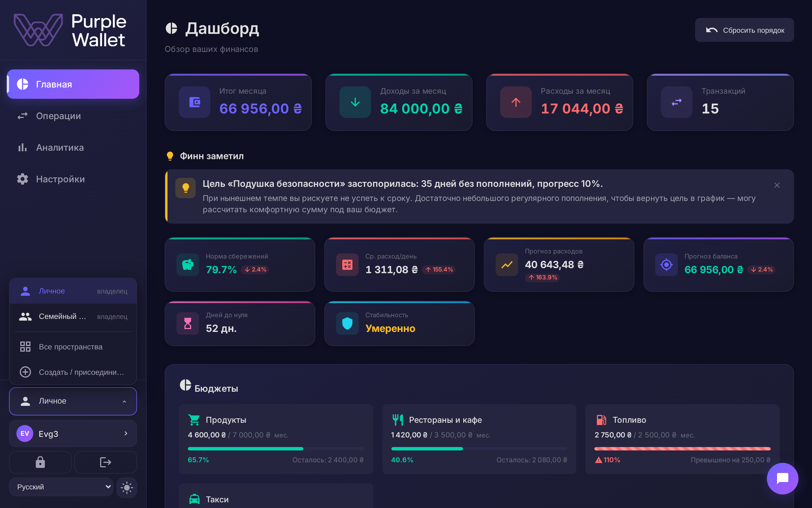Click the Итог месяца amount 66 956,00 ₴
Screen dimensions: 812x508
261,109
